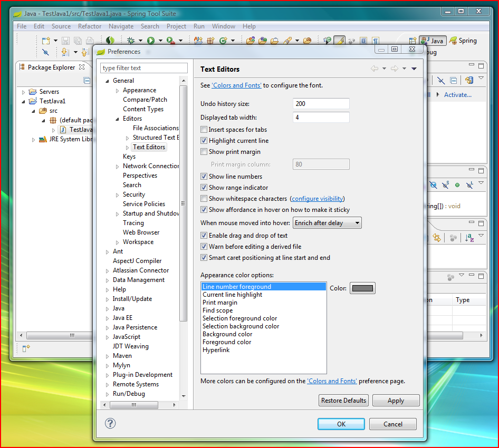Click the Open Perspective icon
Image resolution: width=499 pixels, height=448 pixels.
pos(412,41)
